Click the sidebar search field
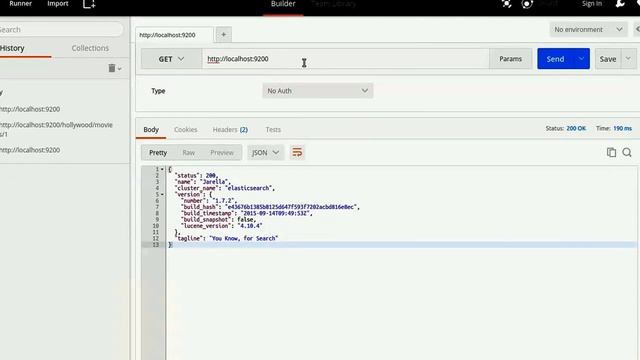640x360 pixels. tap(60, 29)
